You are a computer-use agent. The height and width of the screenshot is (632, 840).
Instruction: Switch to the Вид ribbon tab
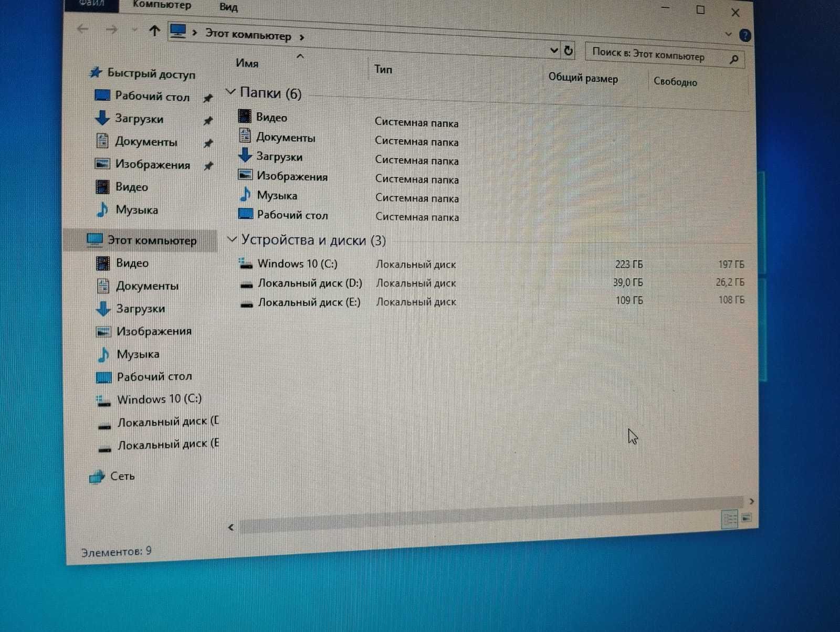[x=228, y=7]
